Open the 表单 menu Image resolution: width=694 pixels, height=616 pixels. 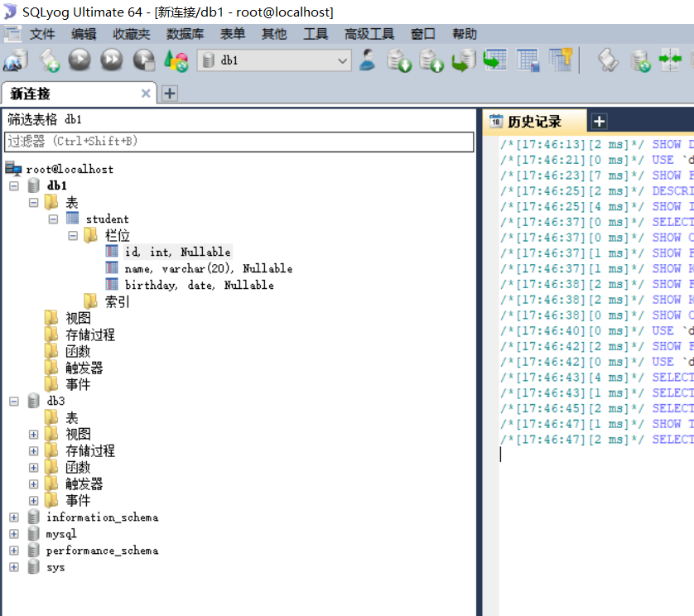[x=233, y=34]
